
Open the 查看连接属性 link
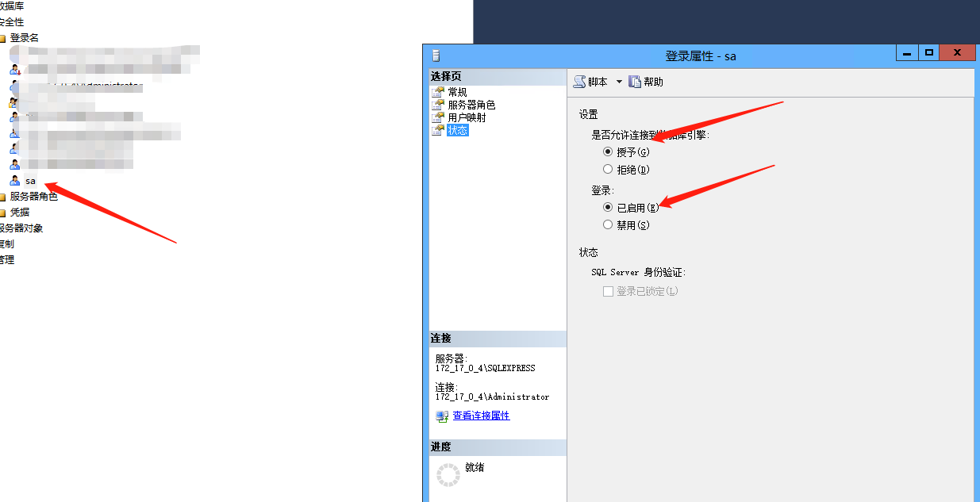(481, 416)
